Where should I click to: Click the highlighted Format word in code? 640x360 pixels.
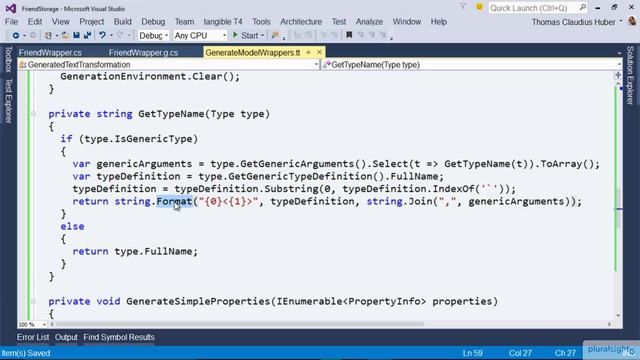pyautogui.click(x=174, y=201)
